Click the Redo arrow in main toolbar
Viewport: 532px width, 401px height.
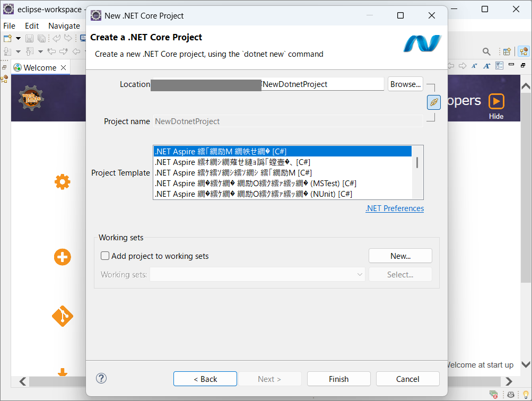point(68,38)
